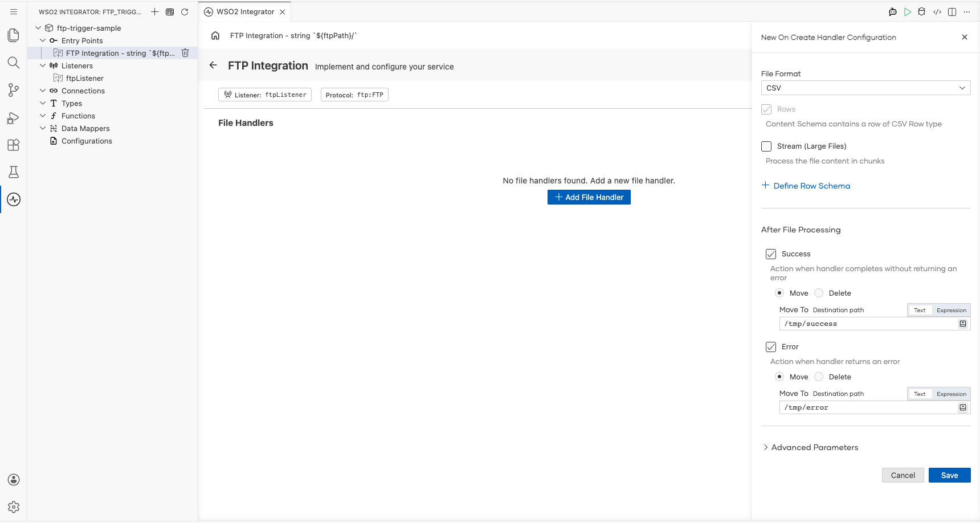Open the hamburger application menu
Image resolution: width=980 pixels, height=523 pixels.
(14, 11)
